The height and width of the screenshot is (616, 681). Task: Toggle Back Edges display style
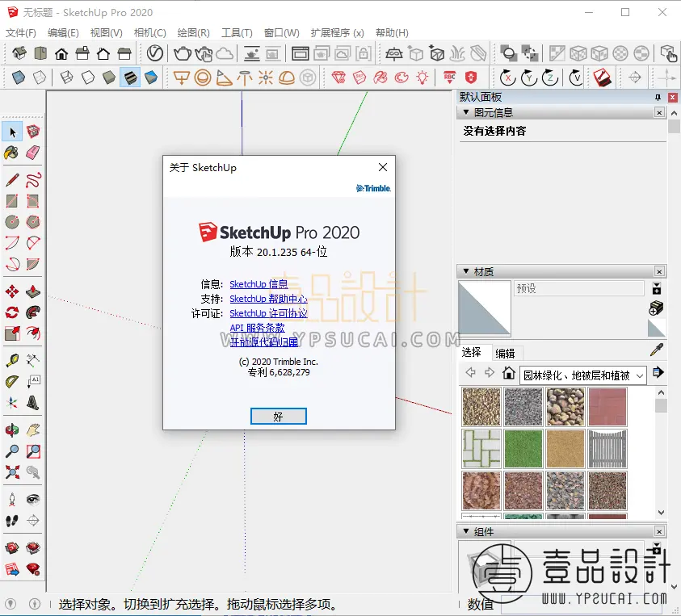point(40,78)
